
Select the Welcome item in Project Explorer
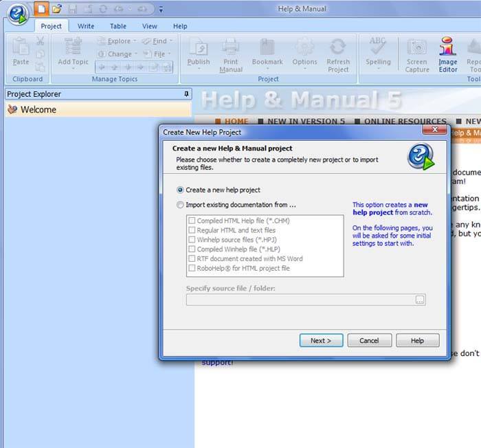point(38,109)
